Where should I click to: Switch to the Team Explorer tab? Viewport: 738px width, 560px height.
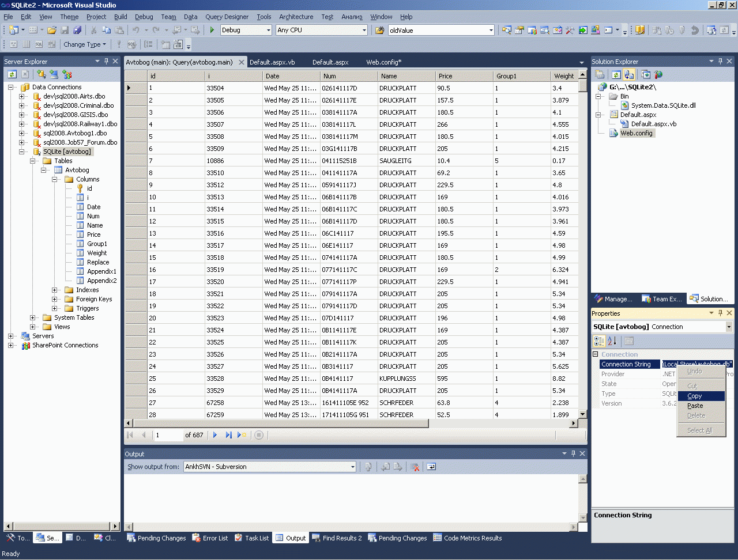pos(662,299)
